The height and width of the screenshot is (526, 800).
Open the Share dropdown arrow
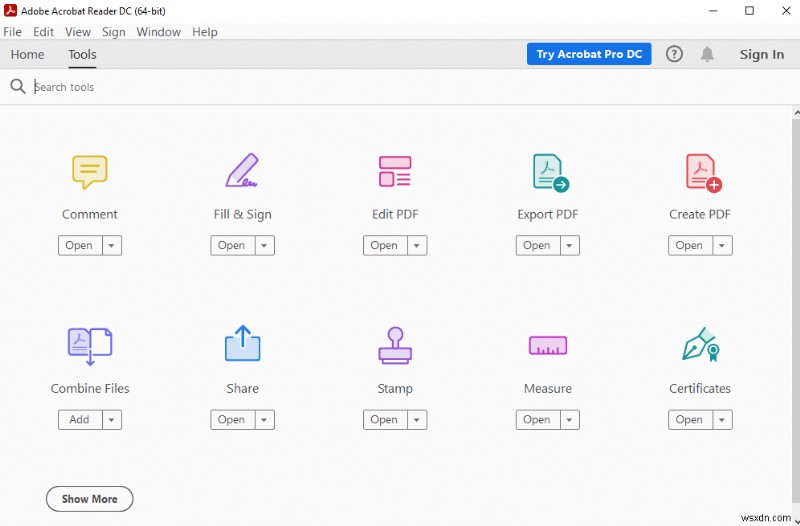(x=264, y=420)
